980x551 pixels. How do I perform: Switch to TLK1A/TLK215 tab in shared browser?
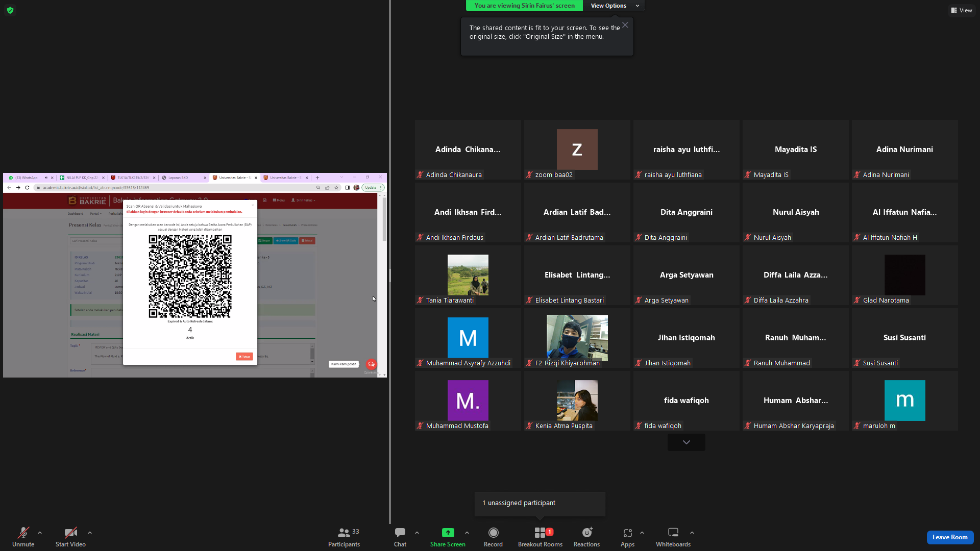tap(133, 178)
